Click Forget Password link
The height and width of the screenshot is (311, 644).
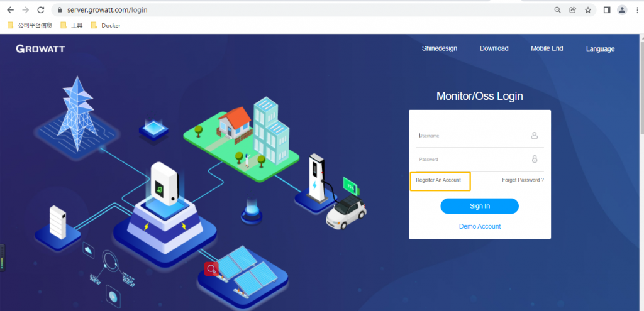(523, 180)
